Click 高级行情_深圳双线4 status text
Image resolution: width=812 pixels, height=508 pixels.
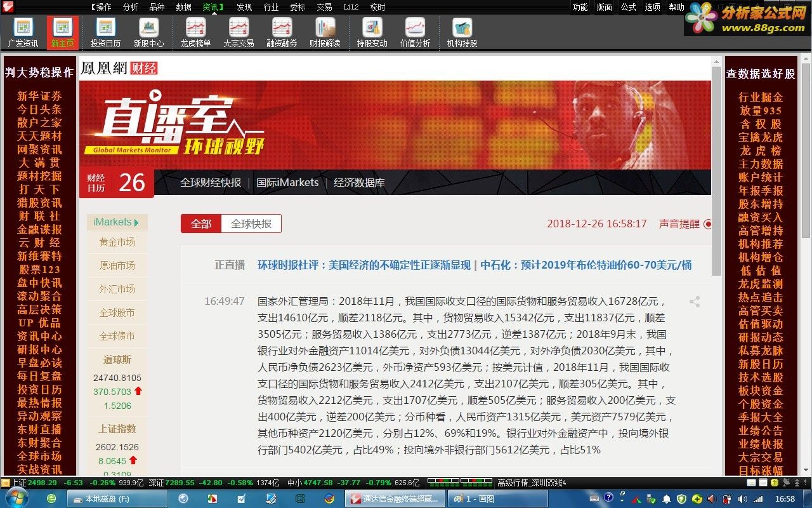click(x=532, y=483)
